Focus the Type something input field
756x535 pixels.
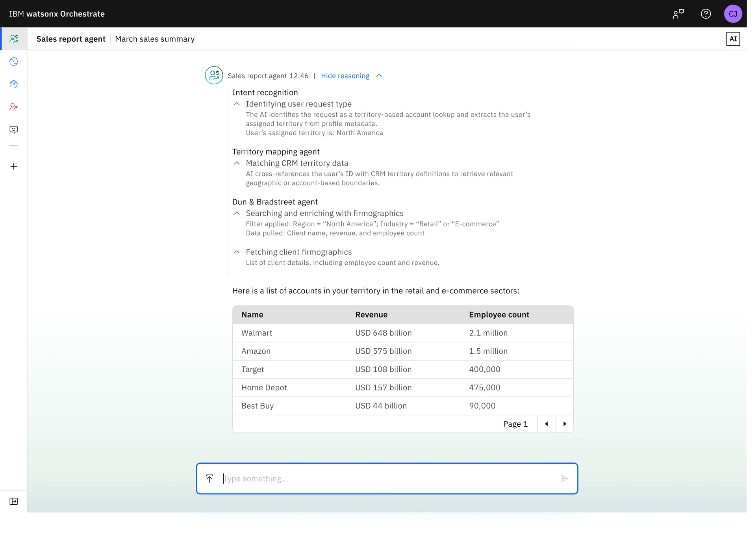386,479
